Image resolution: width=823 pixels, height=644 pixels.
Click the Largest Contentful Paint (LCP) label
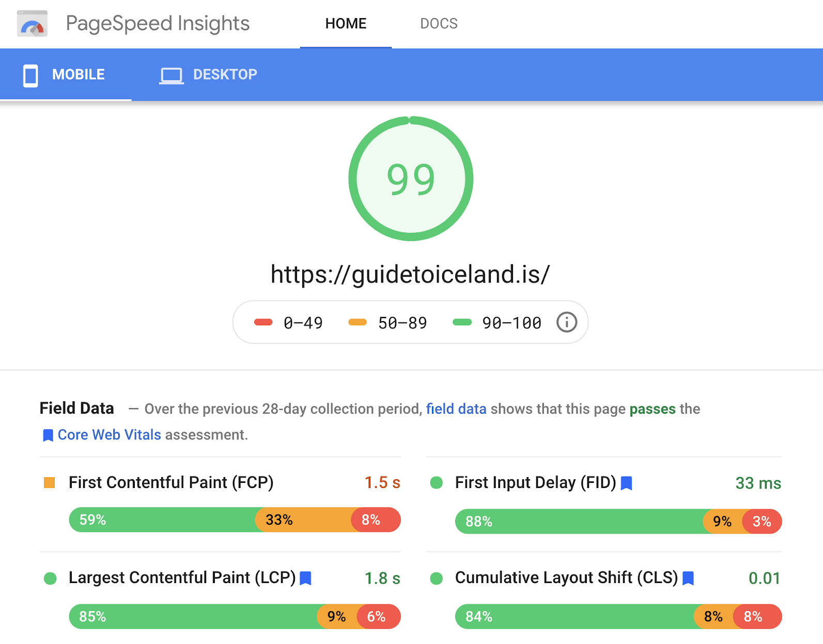tap(182, 577)
